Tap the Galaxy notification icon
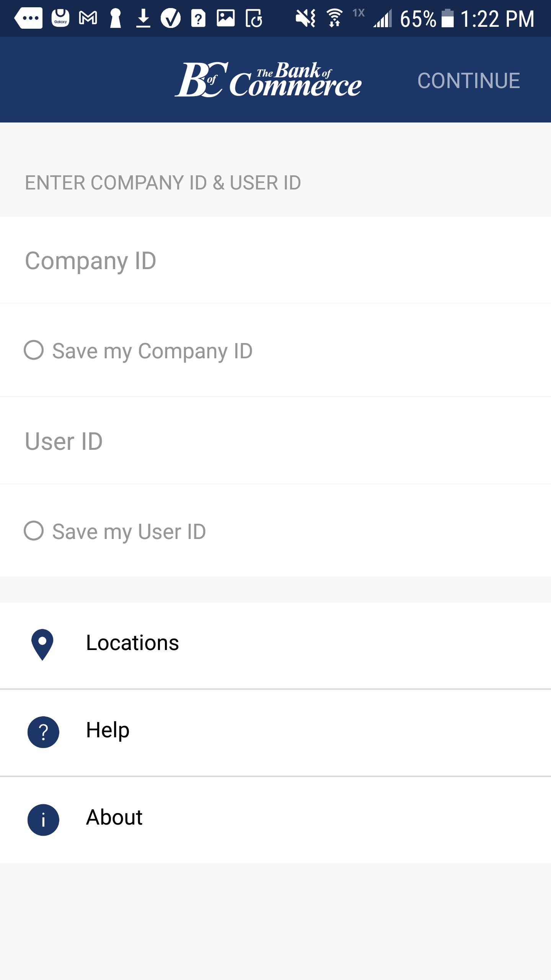The height and width of the screenshot is (980, 551). tap(60, 18)
